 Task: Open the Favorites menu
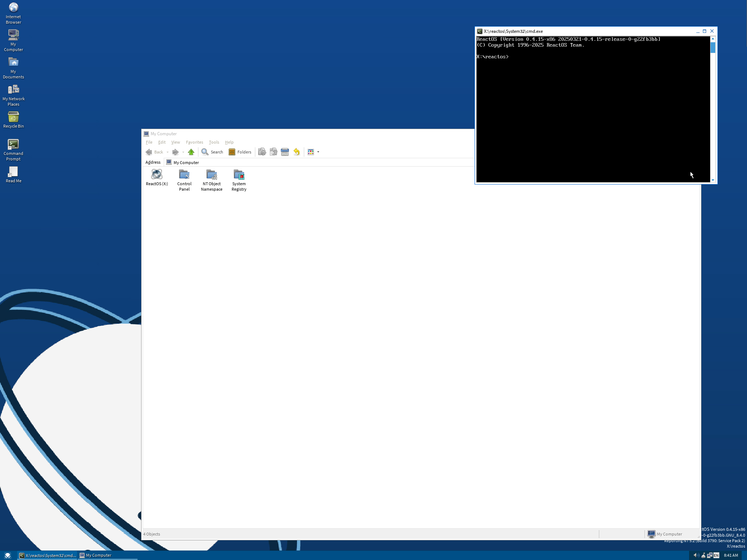(194, 142)
